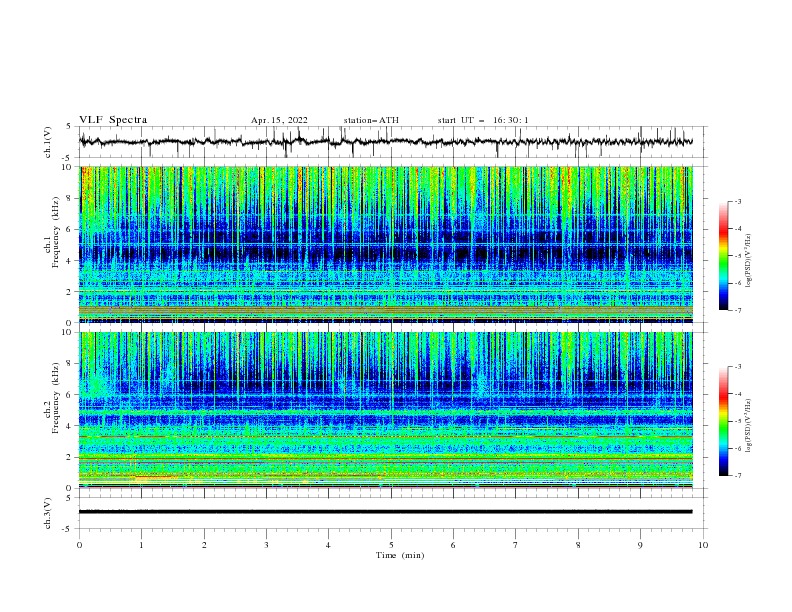792x612 pixels.
Task: Click the ch.2 spectrogram panel
Action: [386, 410]
